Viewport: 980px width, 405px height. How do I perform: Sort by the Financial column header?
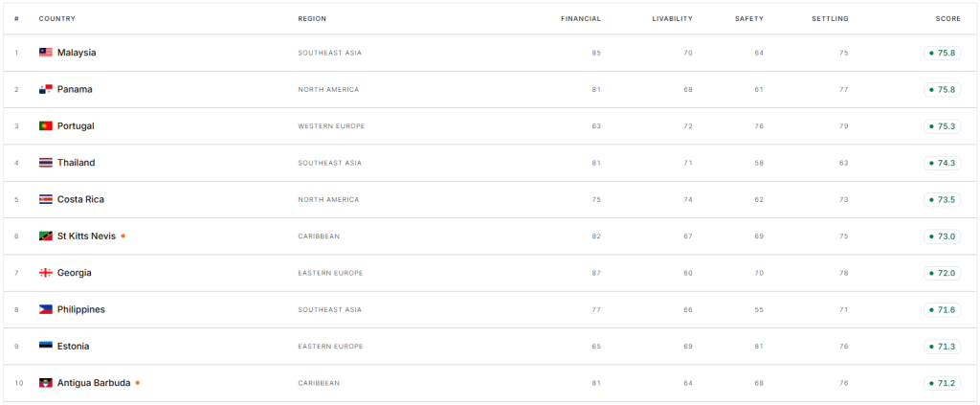coord(581,19)
